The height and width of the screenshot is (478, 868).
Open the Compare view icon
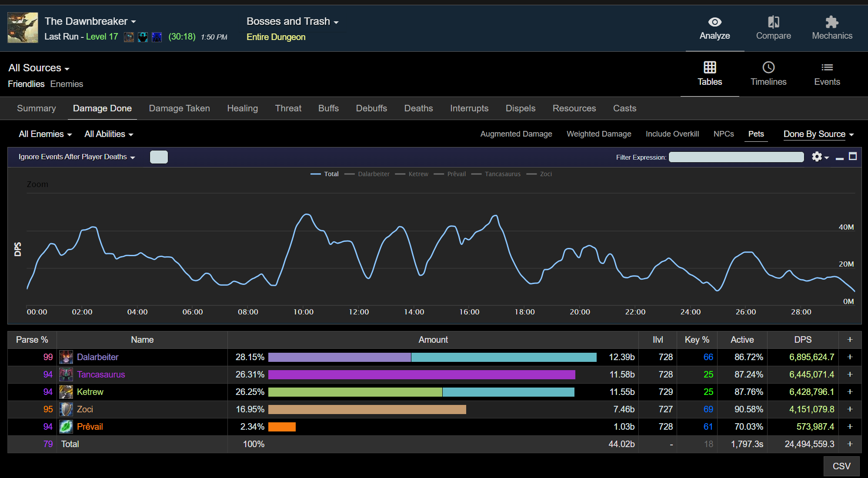point(773,22)
